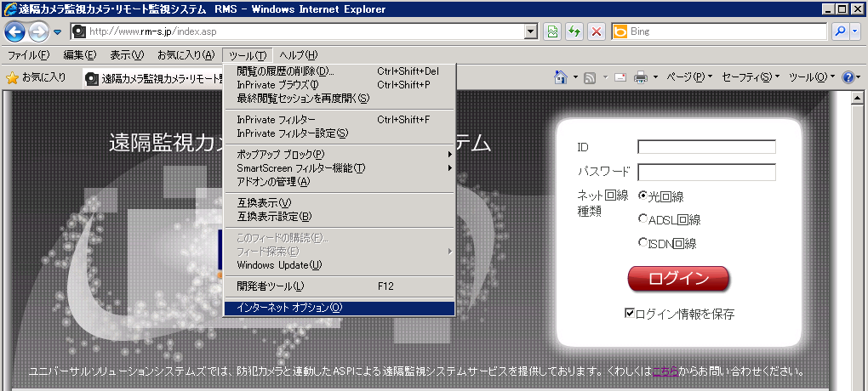The height and width of the screenshot is (391, 868).
Task: Toggle the ログイン情報を保存 checkbox
Action: 630,313
